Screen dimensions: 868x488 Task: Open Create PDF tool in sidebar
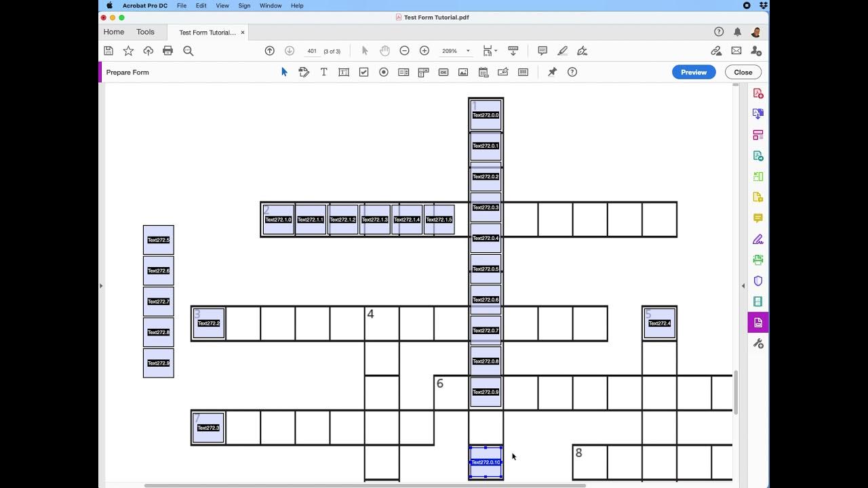click(758, 94)
